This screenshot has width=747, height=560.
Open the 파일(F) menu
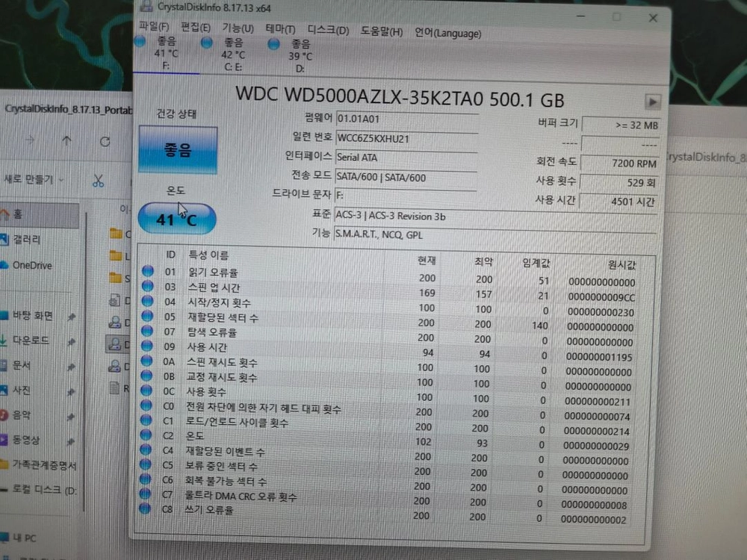point(154,26)
